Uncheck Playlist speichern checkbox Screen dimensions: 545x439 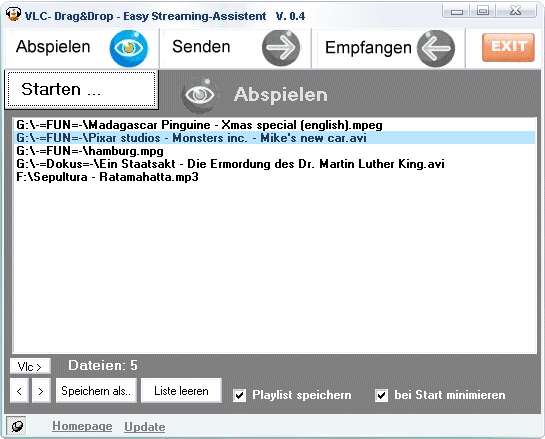click(x=239, y=395)
